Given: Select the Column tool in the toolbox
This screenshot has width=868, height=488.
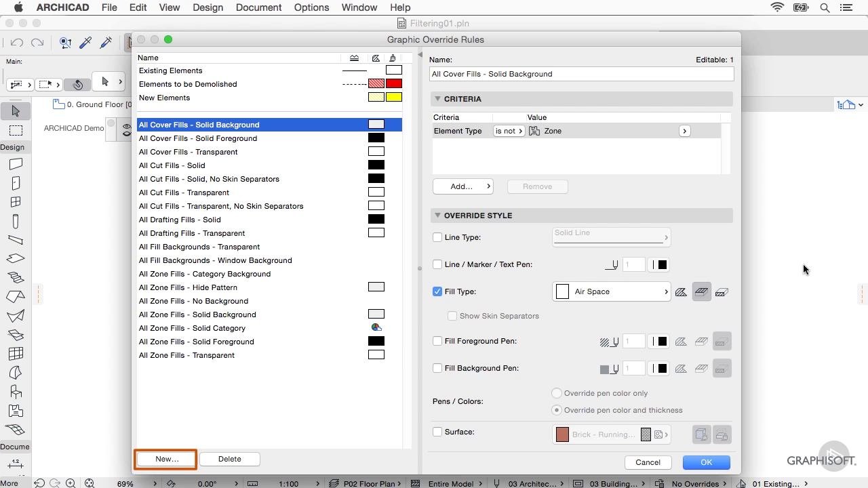Looking at the screenshot, I should point(16,221).
